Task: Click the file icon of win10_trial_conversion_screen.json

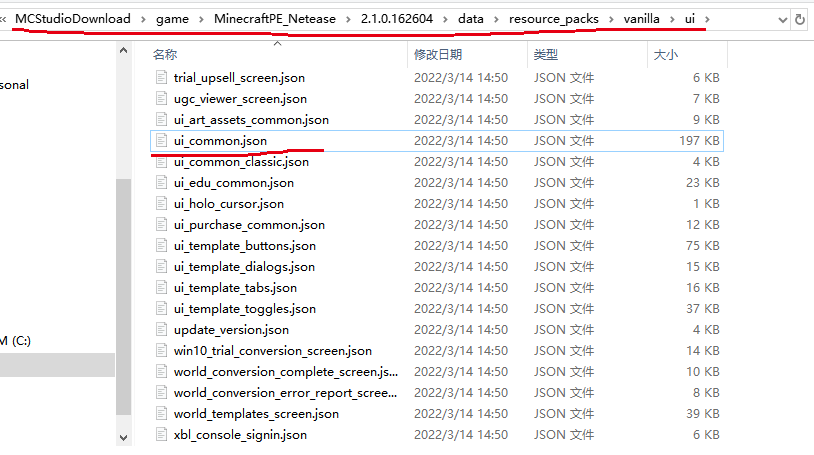Action: pyautogui.click(x=161, y=351)
